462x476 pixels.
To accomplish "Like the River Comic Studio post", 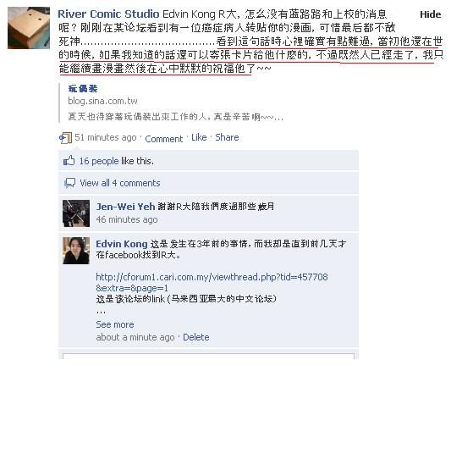I will (x=199, y=137).
